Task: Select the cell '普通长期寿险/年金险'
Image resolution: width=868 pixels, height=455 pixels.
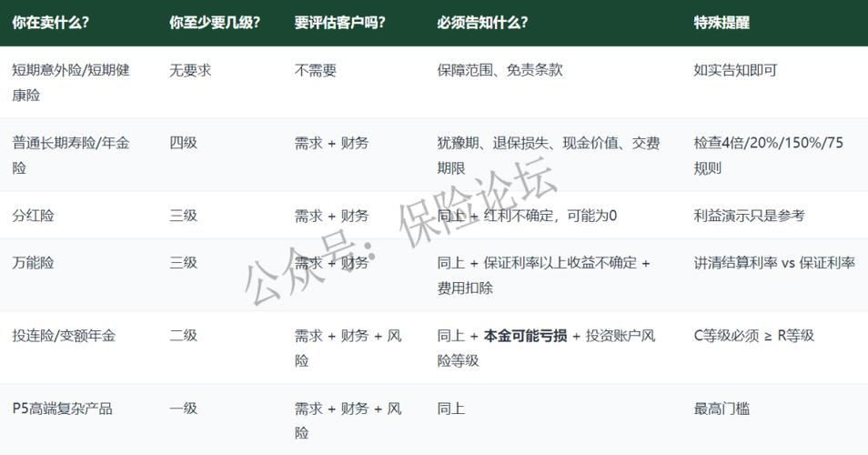Action: (x=71, y=156)
